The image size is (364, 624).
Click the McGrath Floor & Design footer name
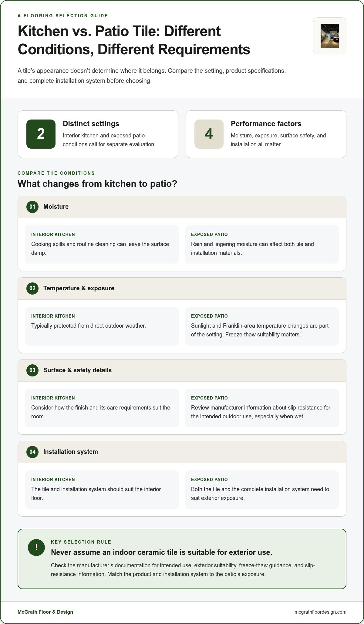tap(45, 612)
